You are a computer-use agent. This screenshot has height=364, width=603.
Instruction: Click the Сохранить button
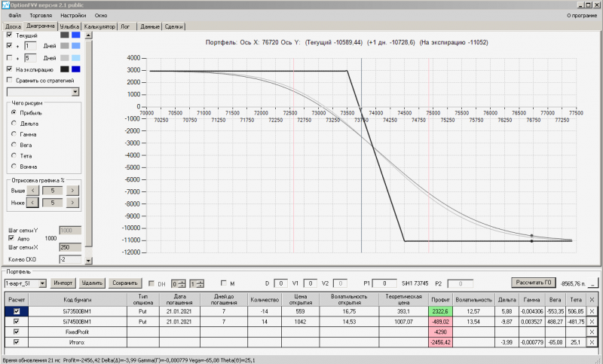click(125, 283)
